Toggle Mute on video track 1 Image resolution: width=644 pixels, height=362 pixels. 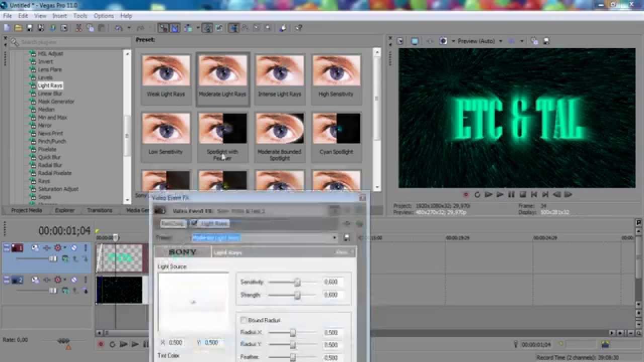tap(74, 248)
